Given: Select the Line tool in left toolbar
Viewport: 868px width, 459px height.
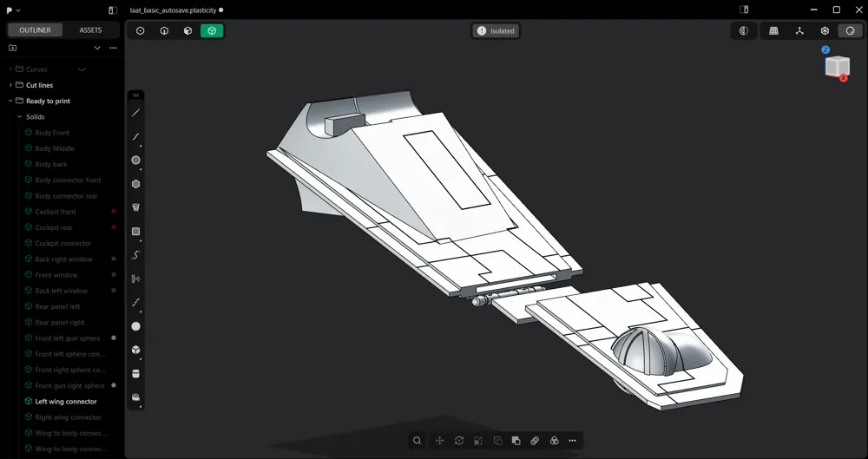Looking at the screenshot, I should click(135, 113).
